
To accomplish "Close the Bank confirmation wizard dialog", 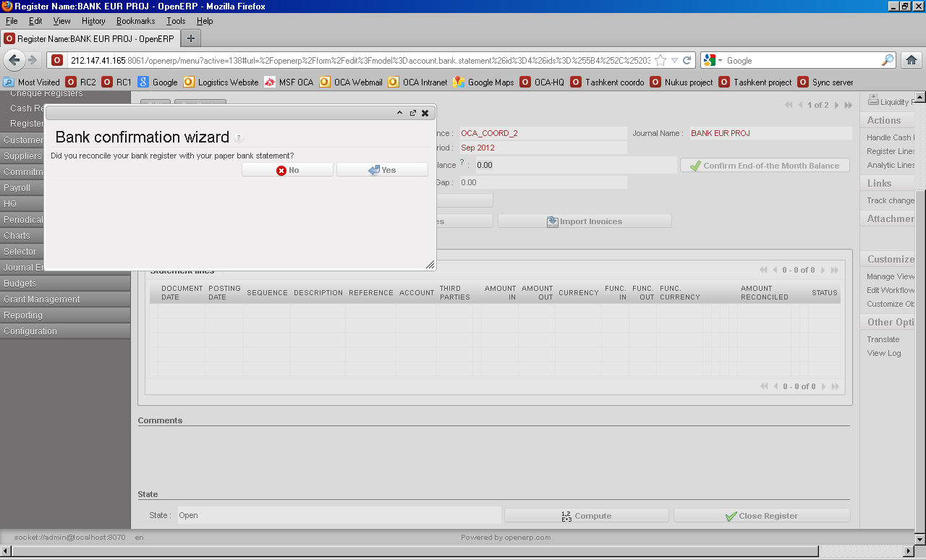I will 425,113.
